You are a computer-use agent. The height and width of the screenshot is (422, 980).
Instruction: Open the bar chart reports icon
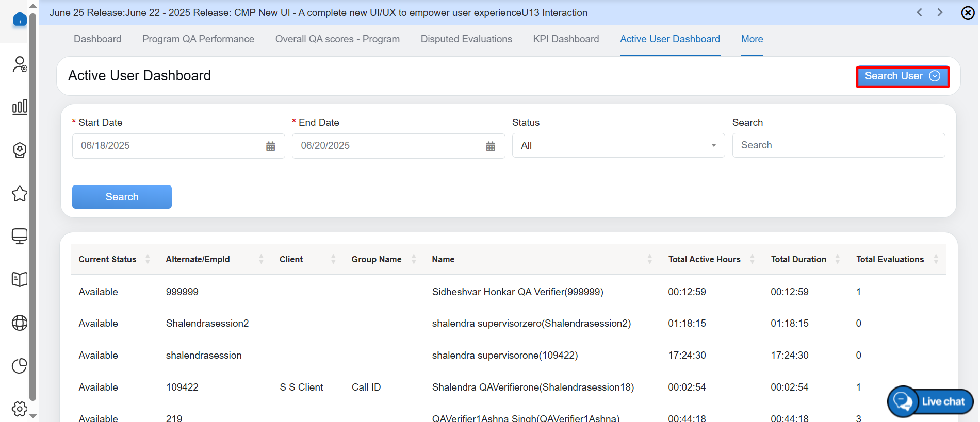pos(20,107)
